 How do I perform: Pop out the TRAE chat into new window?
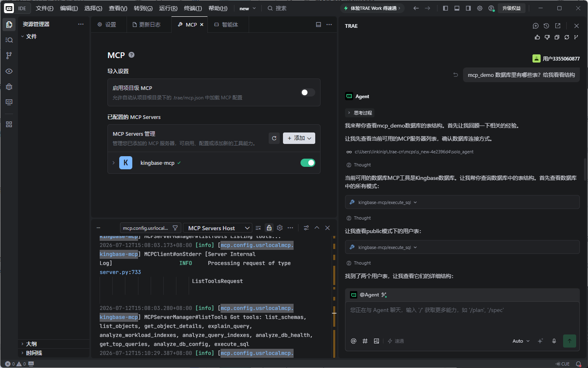tap(558, 26)
